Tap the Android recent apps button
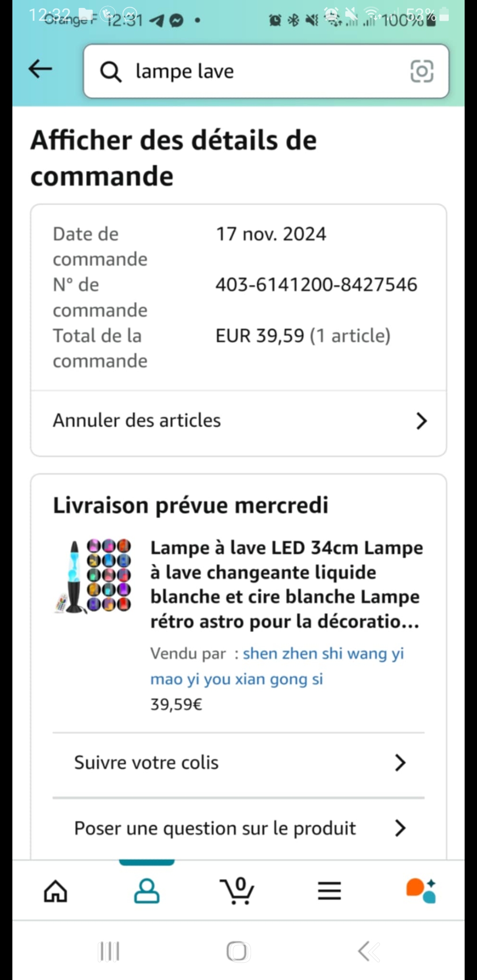Screen dimensions: 477x980 coord(109,952)
